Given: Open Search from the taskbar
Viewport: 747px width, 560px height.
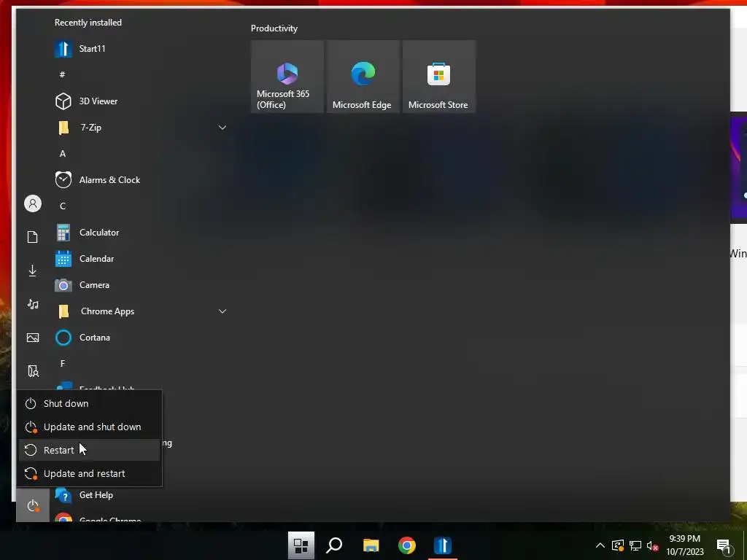Looking at the screenshot, I should [x=334, y=545].
